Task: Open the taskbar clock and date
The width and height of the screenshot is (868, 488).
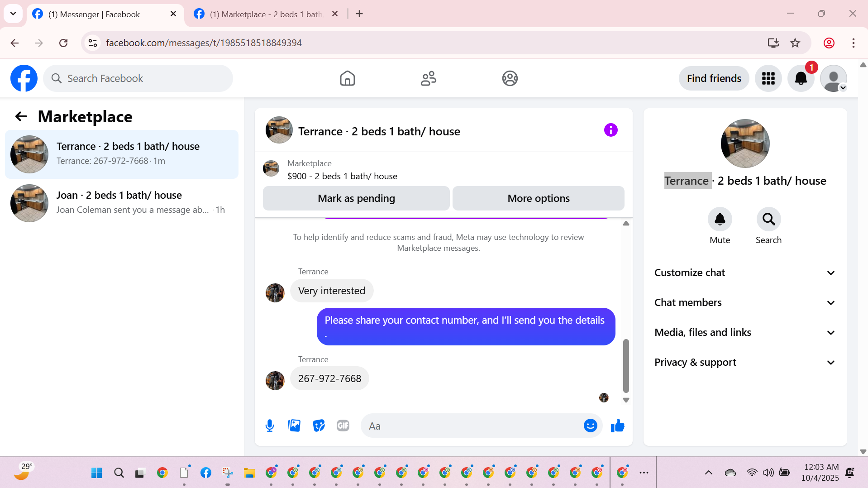Action: tap(820, 472)
